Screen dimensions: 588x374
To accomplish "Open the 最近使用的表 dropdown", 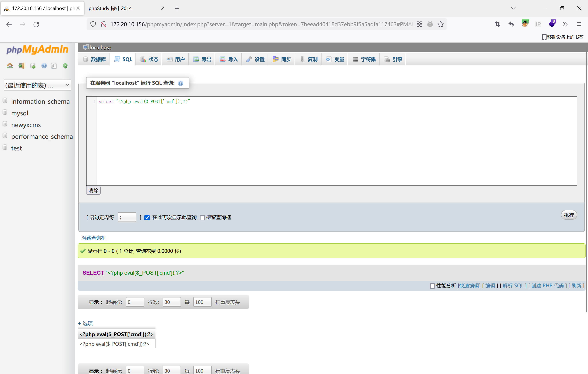I will click(x=37, y=85).
